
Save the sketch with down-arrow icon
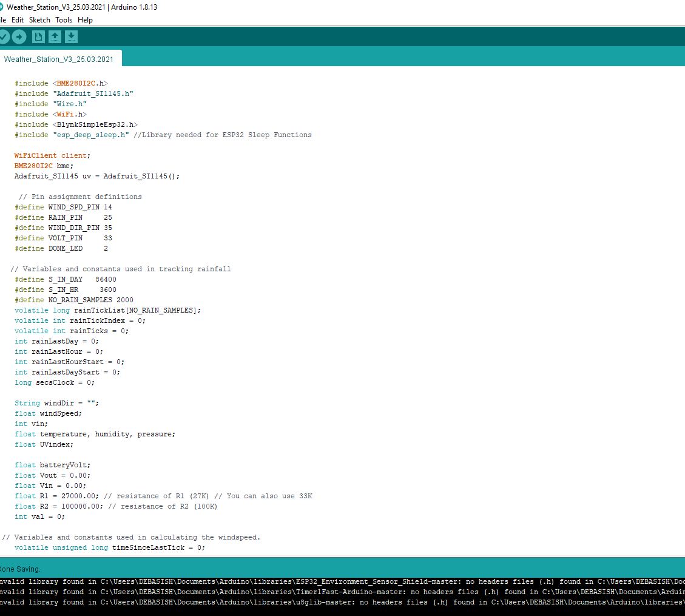point(71,37)
